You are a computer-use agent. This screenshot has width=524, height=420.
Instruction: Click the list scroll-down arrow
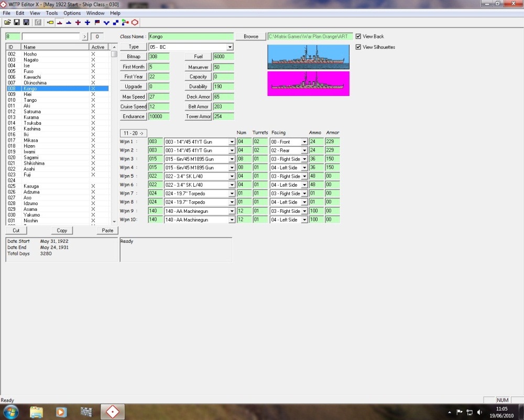click(x=114, y=221)
